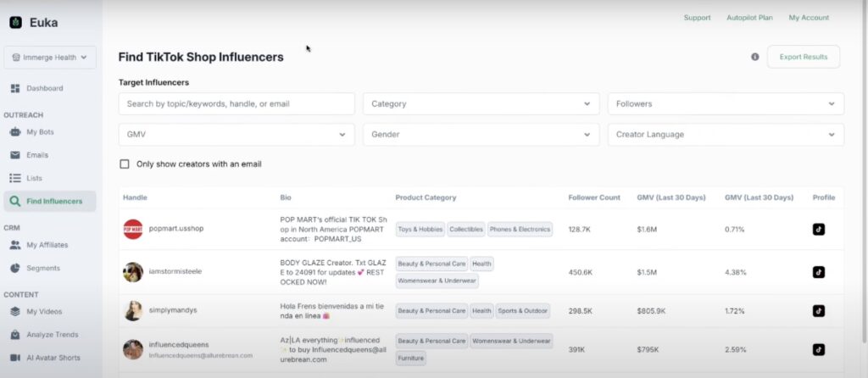The width and height of the screenshot is (868, 378).
Task: Open the Immerge Health workspace dropdown
Action: pyautogui.click(x=50, y=57)
